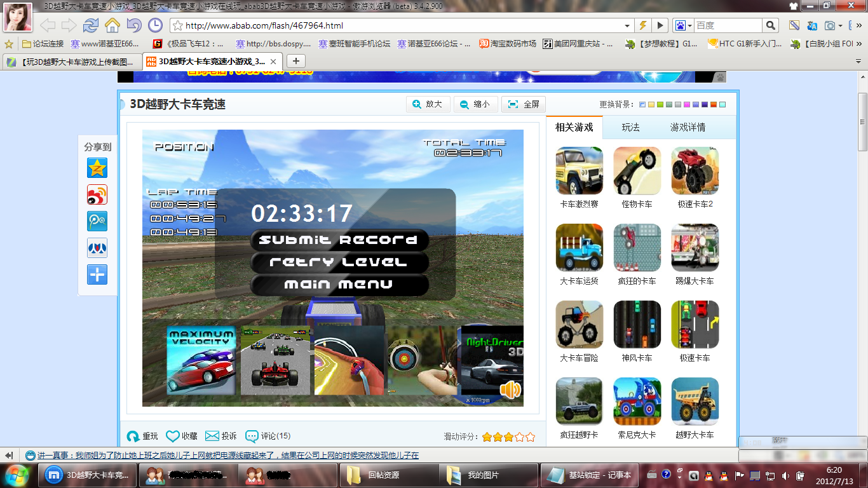Open 论坛连接 bookmarks folder
The height and width of the screenshot is (488, 868).
pyautogui.click(x=43, y=44)
